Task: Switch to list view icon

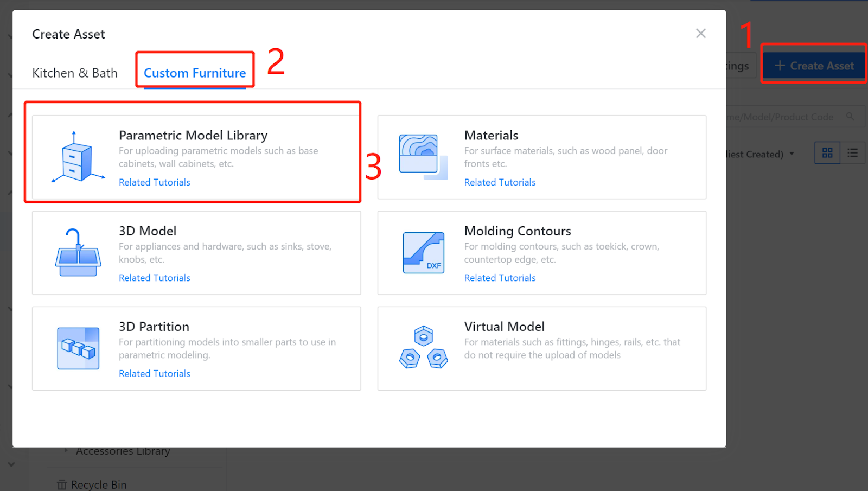Action: point(852,153)
